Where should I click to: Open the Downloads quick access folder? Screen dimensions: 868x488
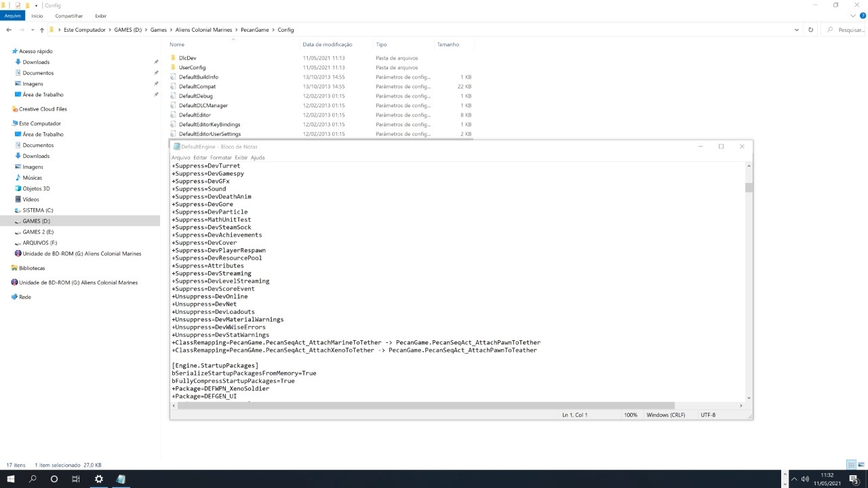tap(36, 62)
